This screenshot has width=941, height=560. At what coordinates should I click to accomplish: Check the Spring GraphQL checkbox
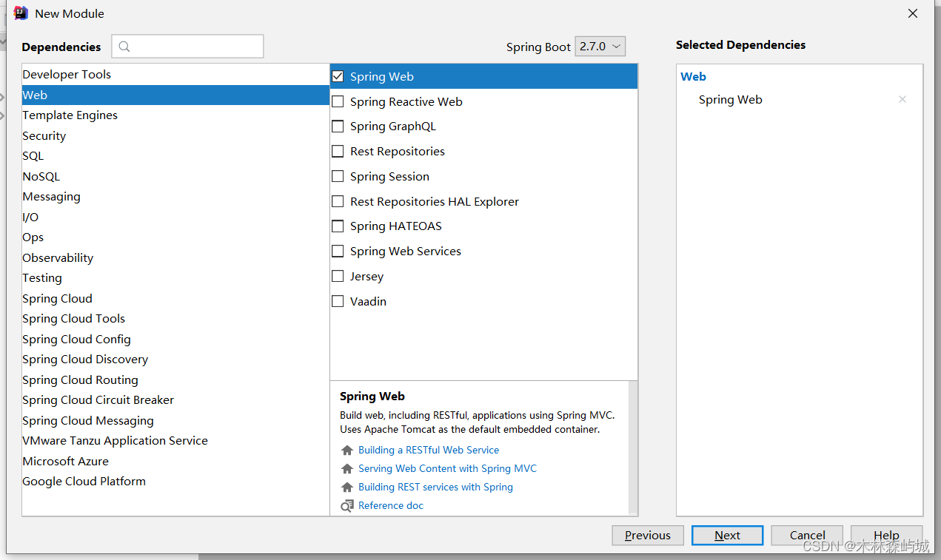(338, 126)
